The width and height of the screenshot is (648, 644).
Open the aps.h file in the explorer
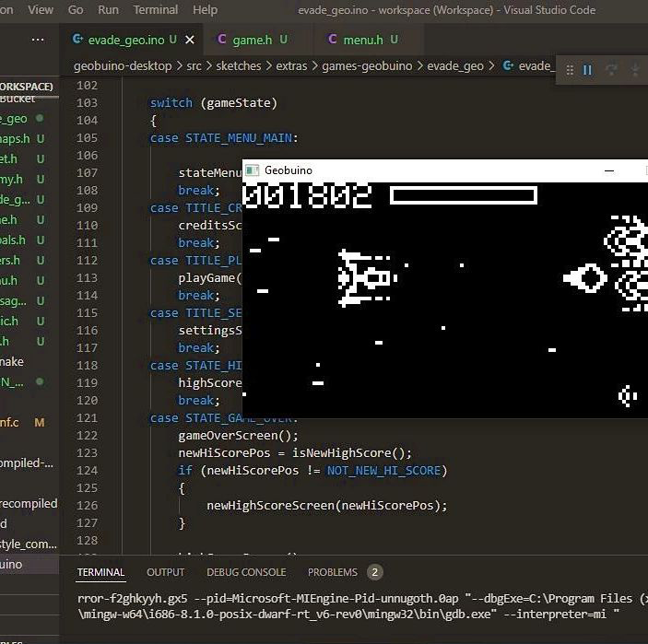(15, 139)
